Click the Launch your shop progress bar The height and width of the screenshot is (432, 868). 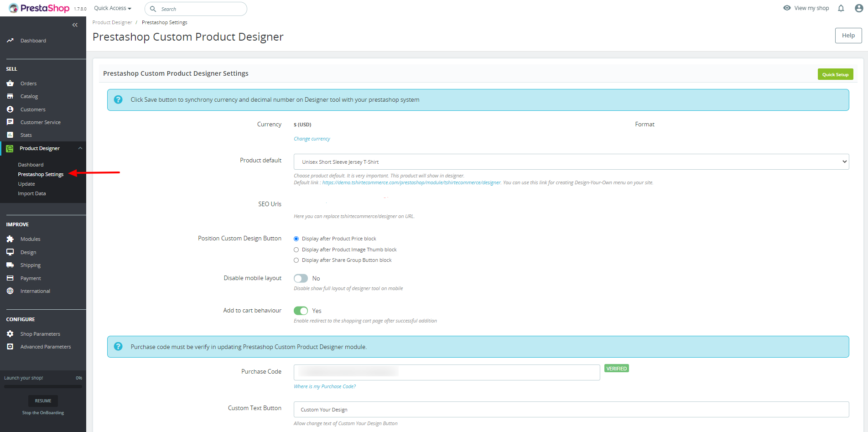[x=43, y=386]
